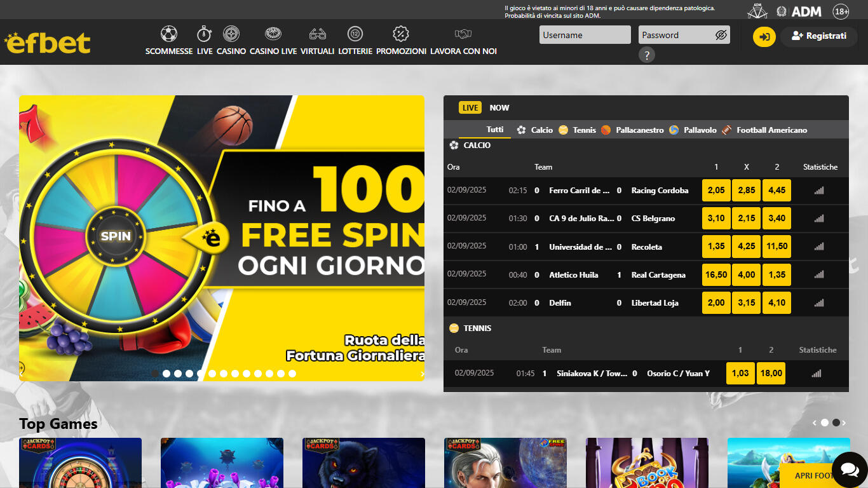Click the question mark help icon
The width and height of the screenshot is (868, 488).
click(x=646, y=55)
